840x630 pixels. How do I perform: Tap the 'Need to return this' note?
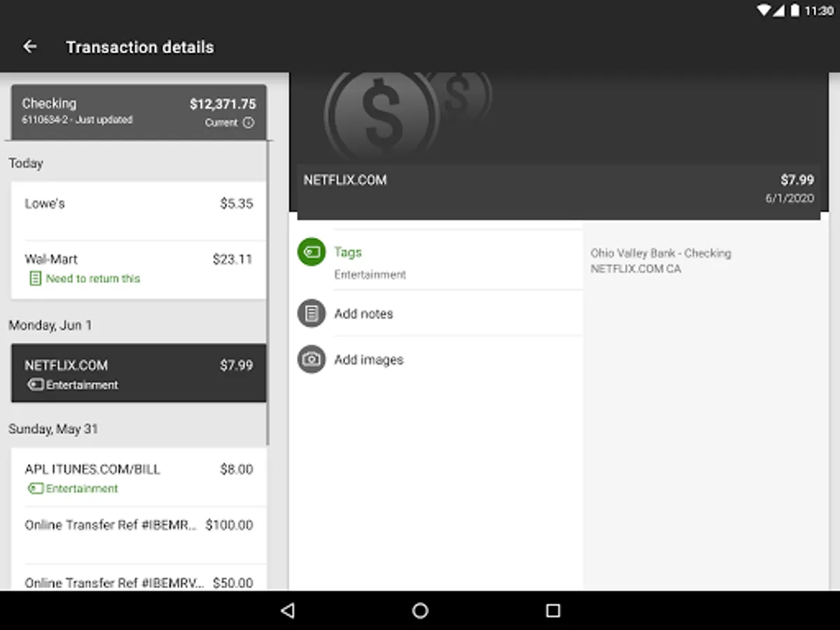(92, 279)
